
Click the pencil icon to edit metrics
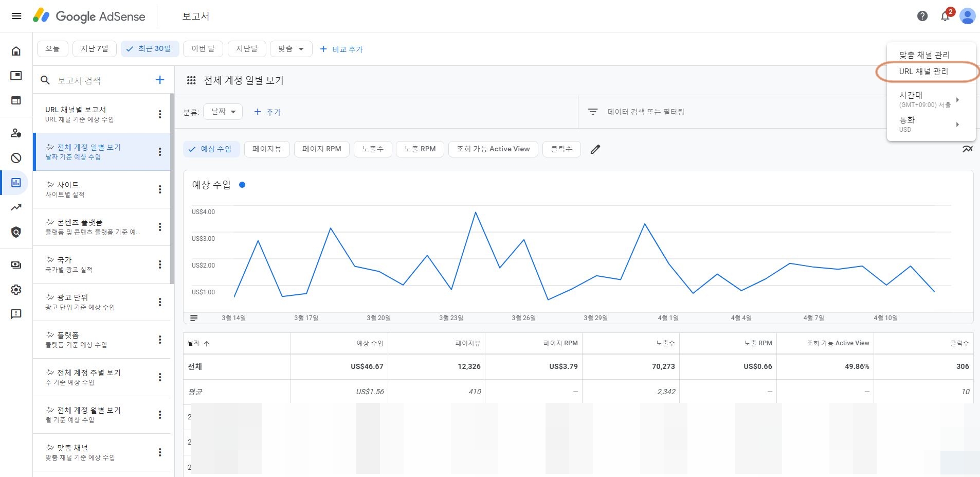[595, 149]
